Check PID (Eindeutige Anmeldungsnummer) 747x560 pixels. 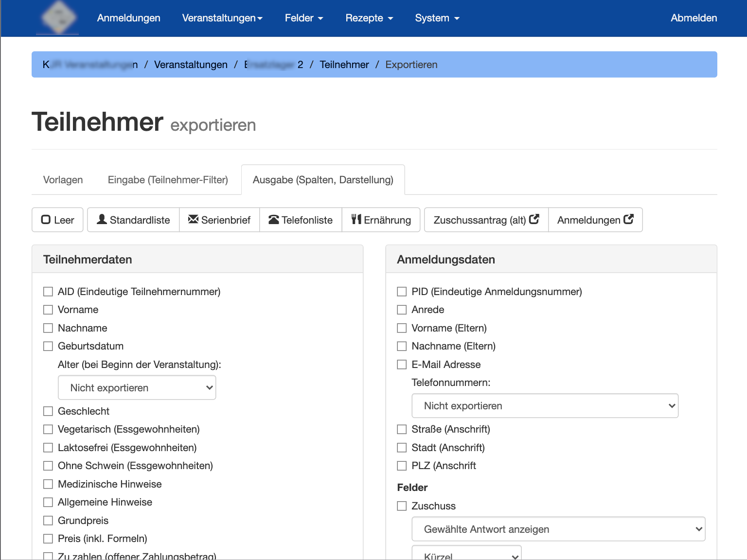pos(402,292)
